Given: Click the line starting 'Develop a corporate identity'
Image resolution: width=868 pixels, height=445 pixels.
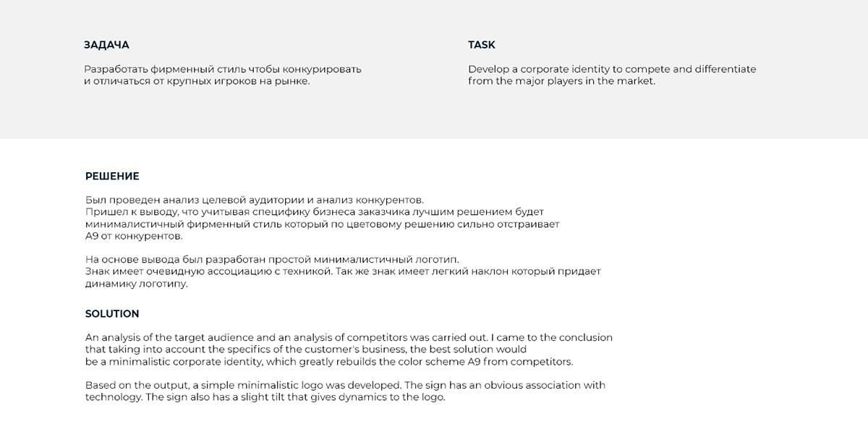Looking at the screenshot, I should (612, 69).
